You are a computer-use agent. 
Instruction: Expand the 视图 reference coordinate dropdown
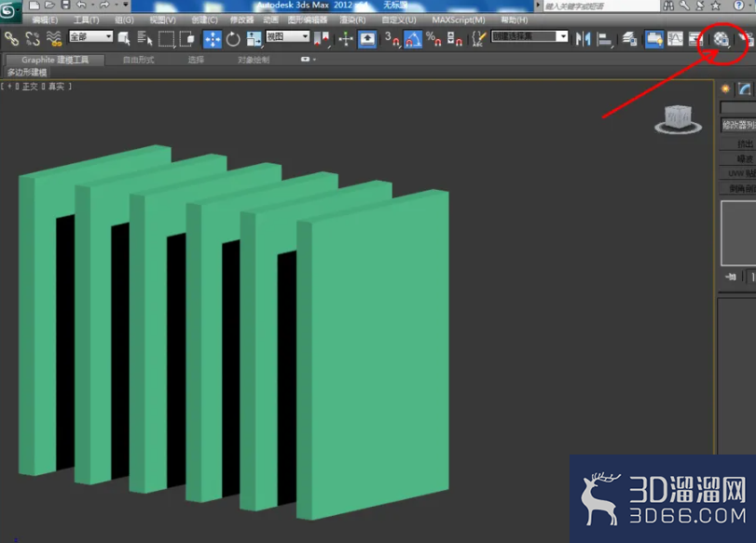[287, 36]
